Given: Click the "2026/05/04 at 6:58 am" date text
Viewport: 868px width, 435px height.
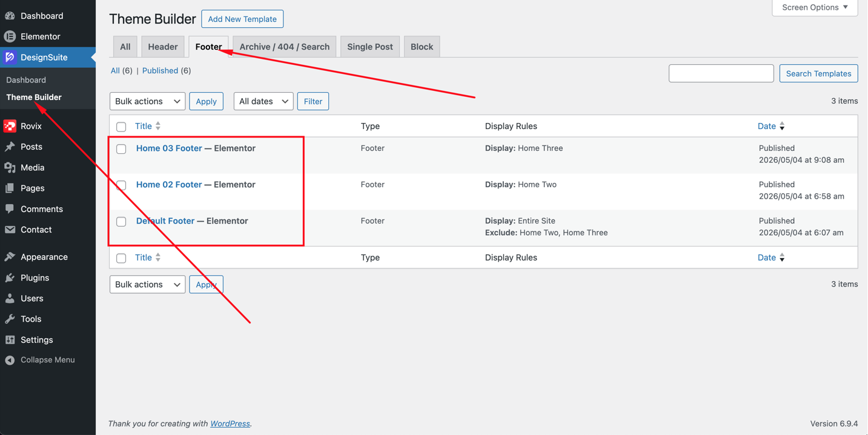Looking at the screenshot, I should coord(801,196).
